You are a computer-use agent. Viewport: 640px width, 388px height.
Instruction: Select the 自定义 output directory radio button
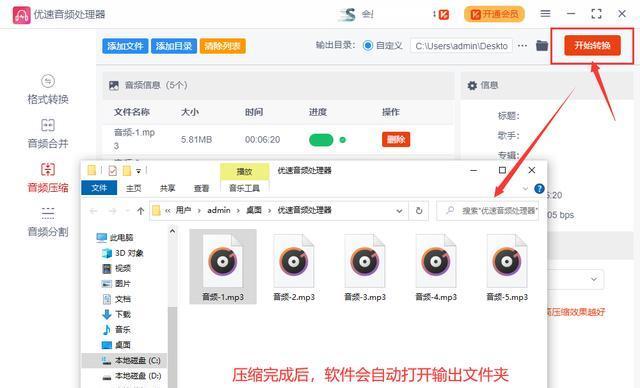[x=368, y=46]
